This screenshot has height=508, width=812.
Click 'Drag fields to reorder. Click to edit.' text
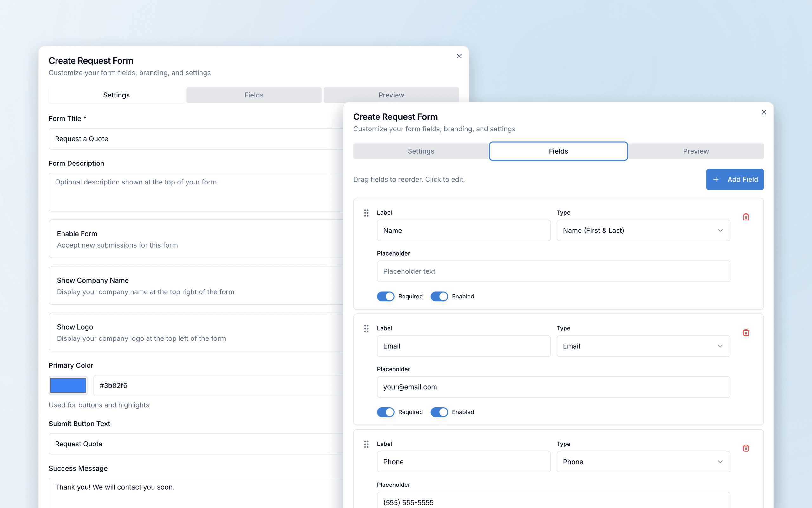coord(409,179)
